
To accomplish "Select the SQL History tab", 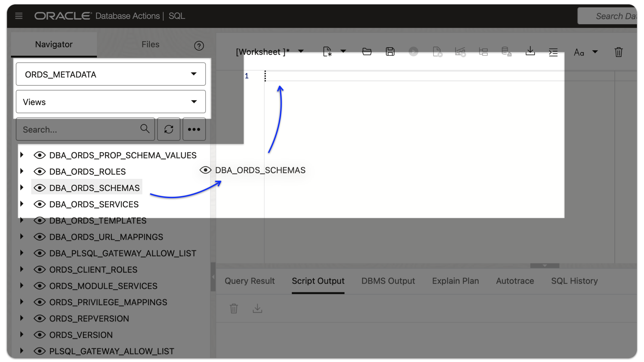I will [x=574, y=281].
